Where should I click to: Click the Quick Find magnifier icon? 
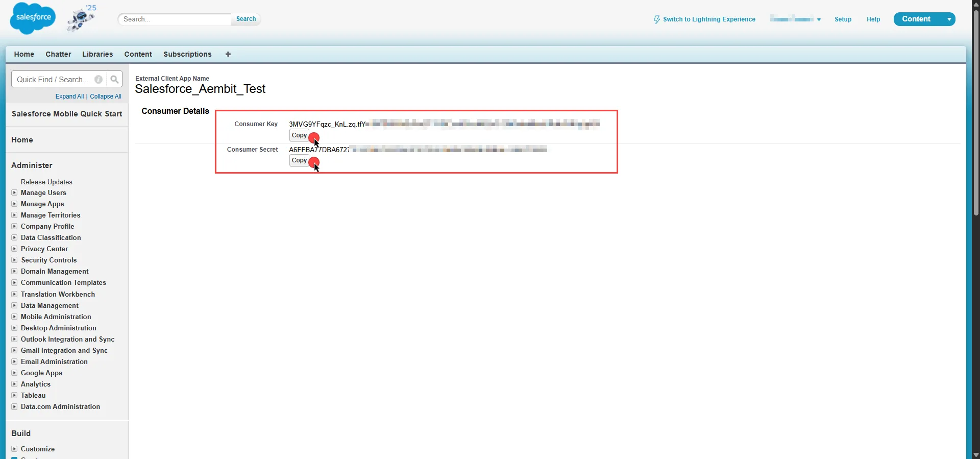(x=114, y=79)
